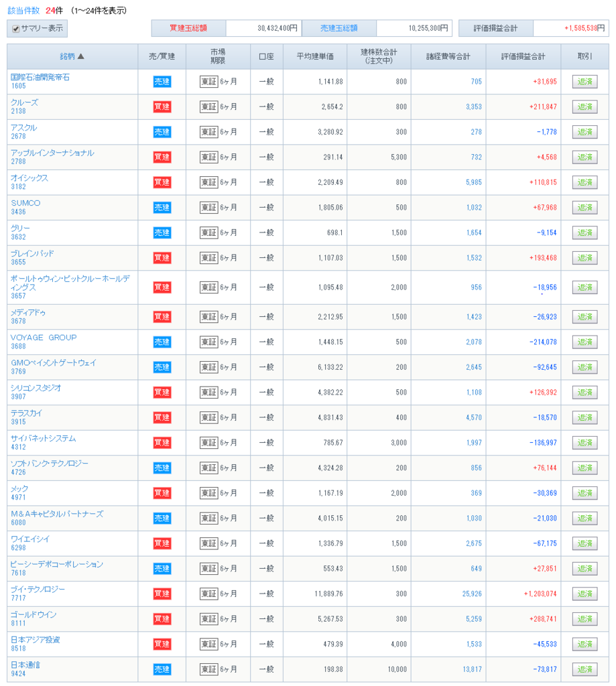Click 東証 market tag in クルーズ row

pos(209,107)
